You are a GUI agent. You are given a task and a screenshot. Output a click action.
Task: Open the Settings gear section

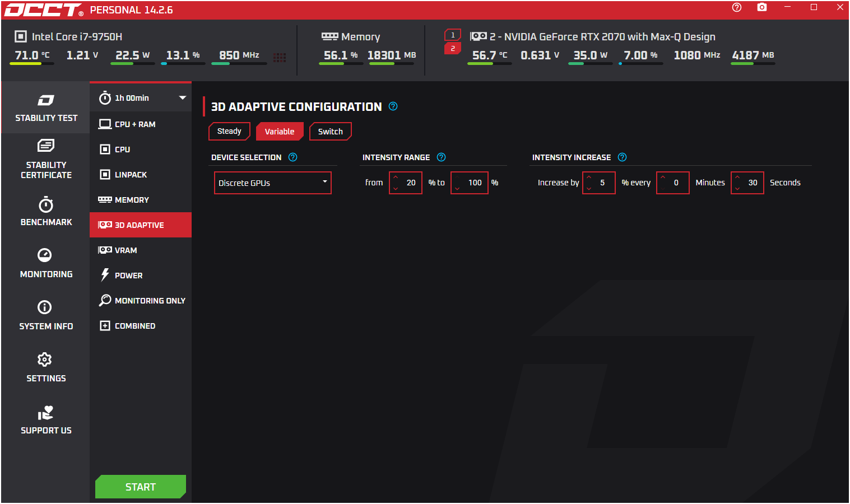[x=46, y=367]
